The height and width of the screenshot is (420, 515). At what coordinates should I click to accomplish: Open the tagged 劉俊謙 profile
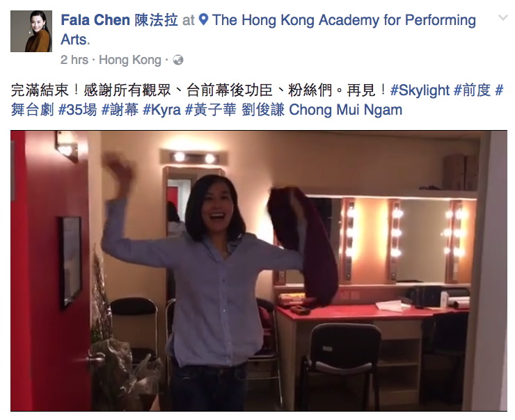(263, 110)
